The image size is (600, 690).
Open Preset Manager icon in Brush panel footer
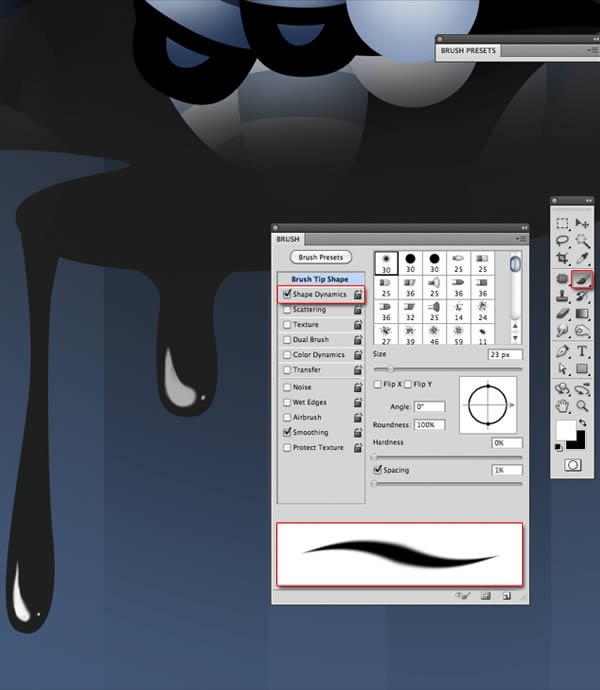pyautogui.click(x=486, y=596)
